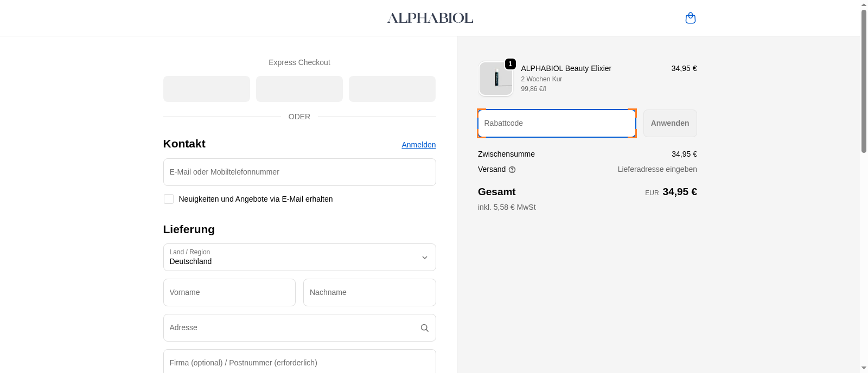Click the scrollbar down arrow
The width and height of the screenshot is (868, 373).
[x=864, y=368]
